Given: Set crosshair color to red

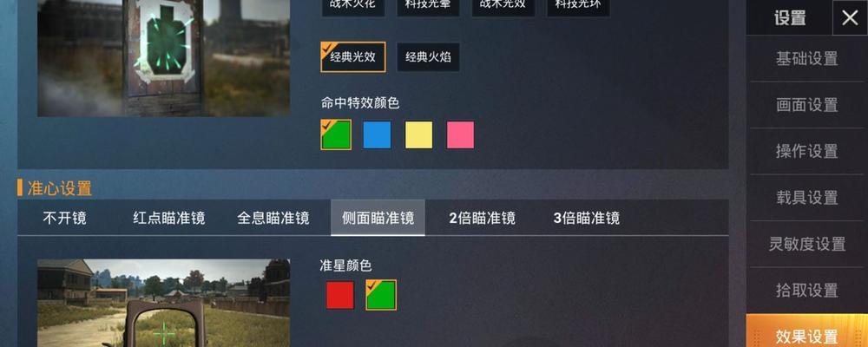Looking at the screenshot, I should [x=340, y=295].
